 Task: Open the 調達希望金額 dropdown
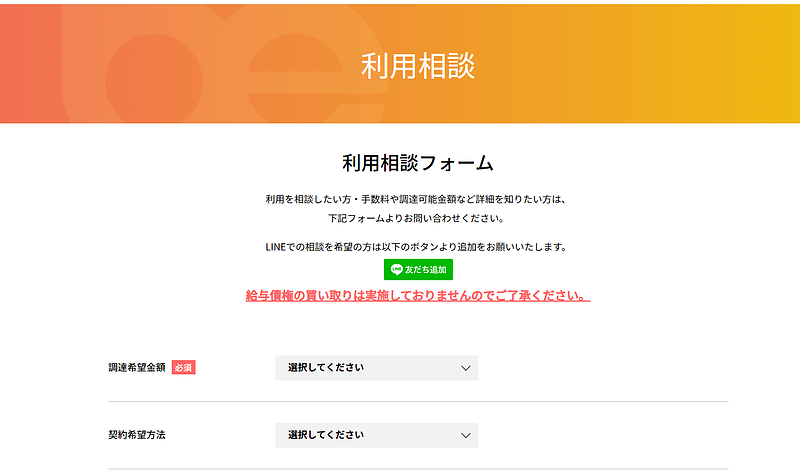pyautogui.click(x=376, y=368)
